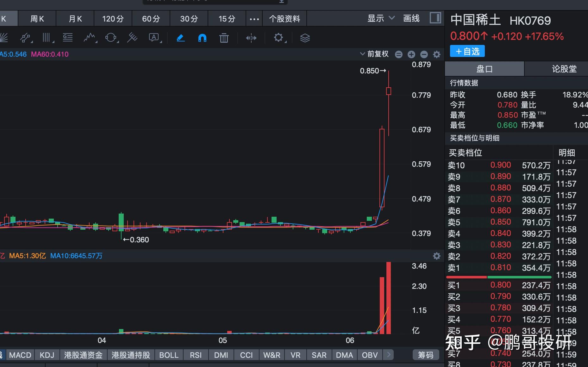The height and width of the screenshot is (367, 588).
Task: Open main chart settings gear
Action: 437,54
